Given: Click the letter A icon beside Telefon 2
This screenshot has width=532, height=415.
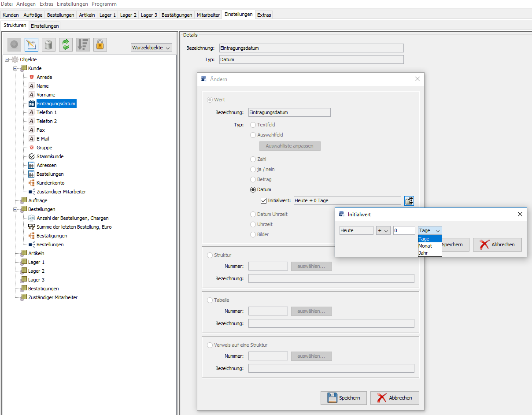Looking at the screenshot, I should [32, 121].
